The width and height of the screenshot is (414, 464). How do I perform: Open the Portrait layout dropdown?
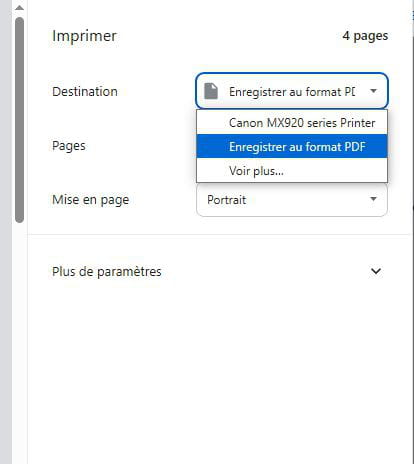(292, 200)
